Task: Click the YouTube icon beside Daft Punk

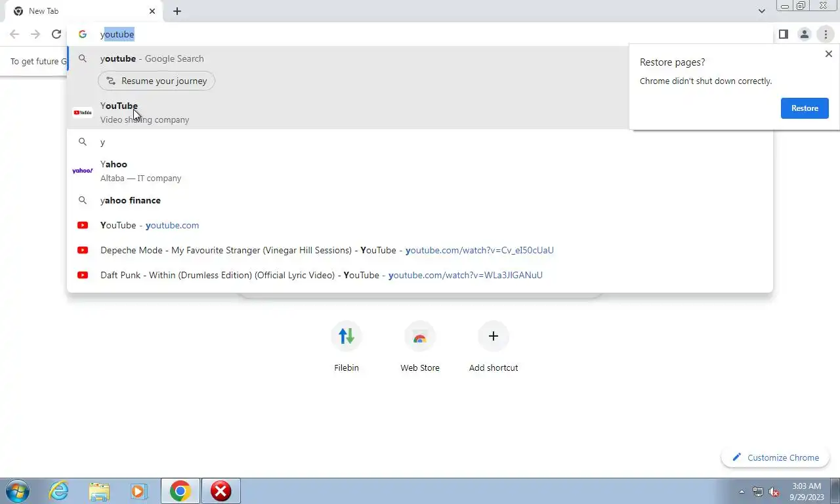Action: pyautogui.click(x=83, y=275)
